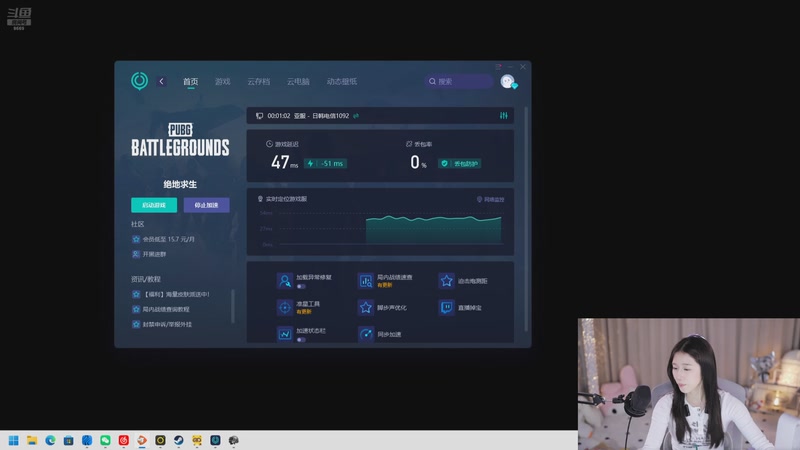Click the 加速状态栏 chart icon
800x450 pixels.
(285, 334)
